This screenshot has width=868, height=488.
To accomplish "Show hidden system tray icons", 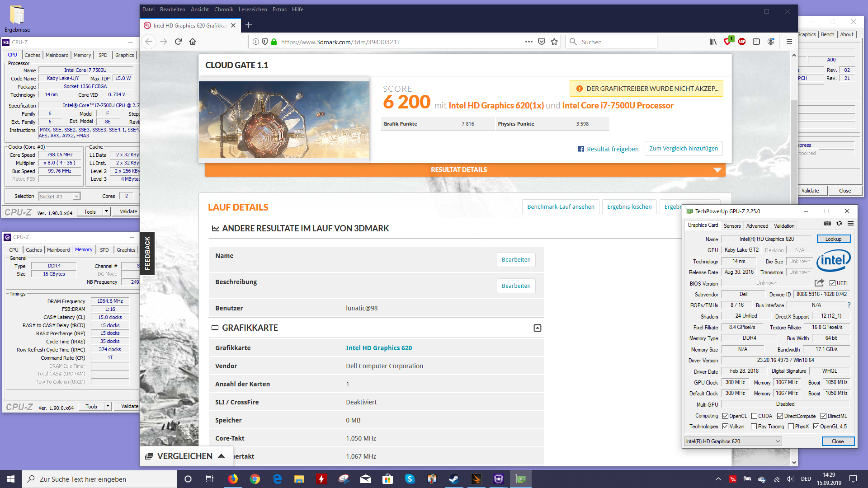I will point(718,479).
